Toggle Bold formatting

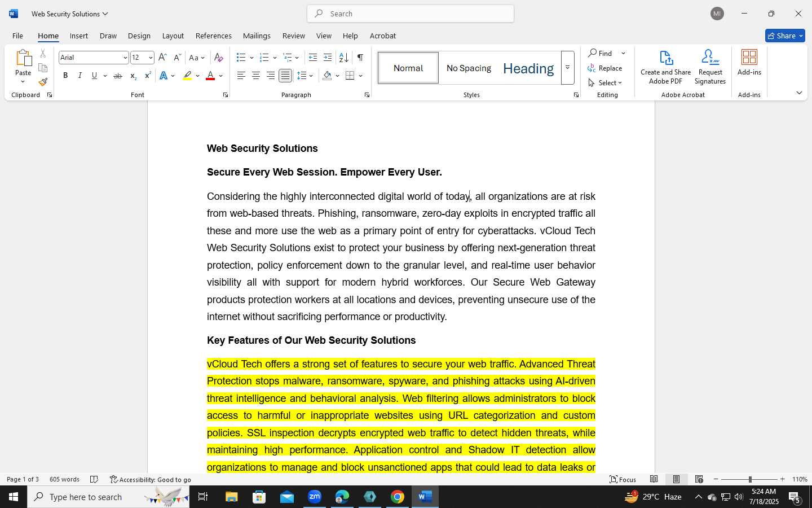coord(65,76)
